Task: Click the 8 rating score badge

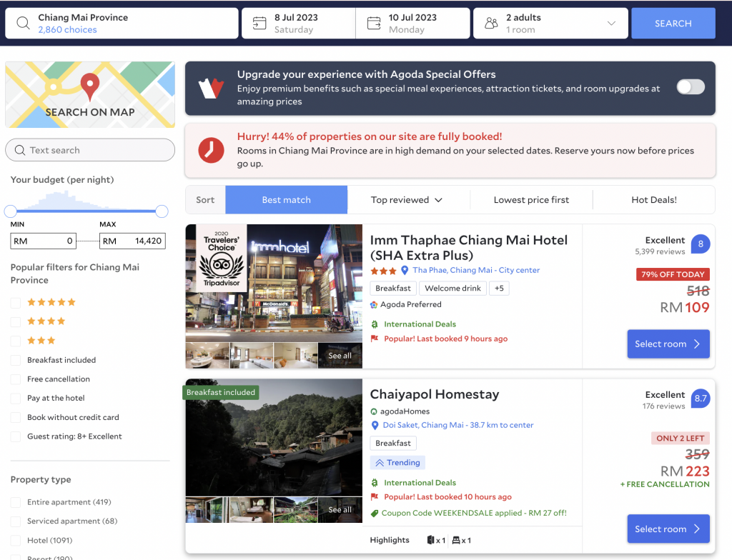Action: (701, 244)
